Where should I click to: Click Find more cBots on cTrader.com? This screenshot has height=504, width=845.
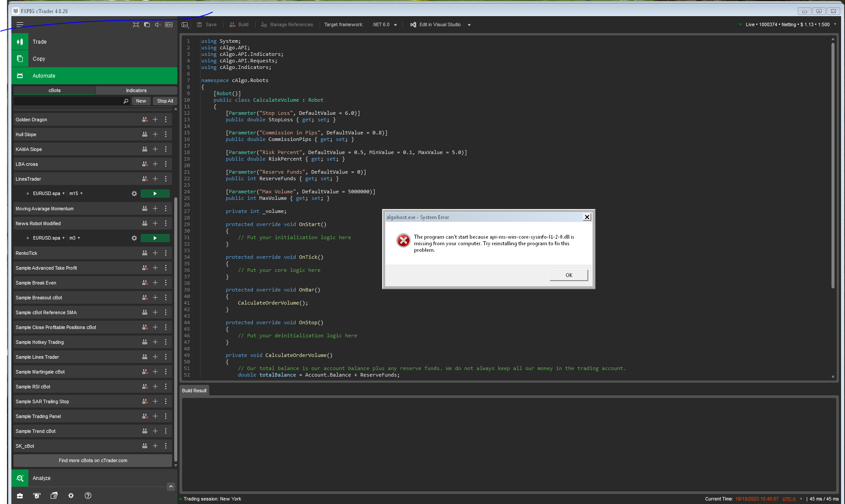pos(93,461)
